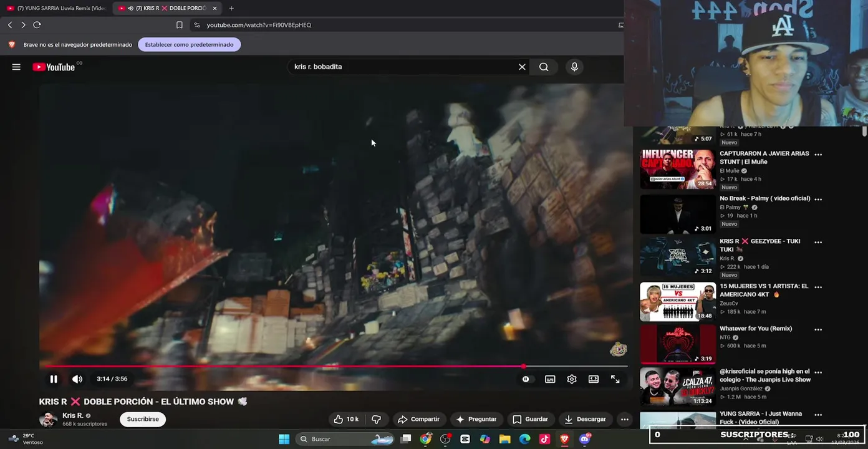Viewport: 868px width, 449px height.
Task: Open Microsoft Edge from the taskbar
Action: tap(525, 439)
